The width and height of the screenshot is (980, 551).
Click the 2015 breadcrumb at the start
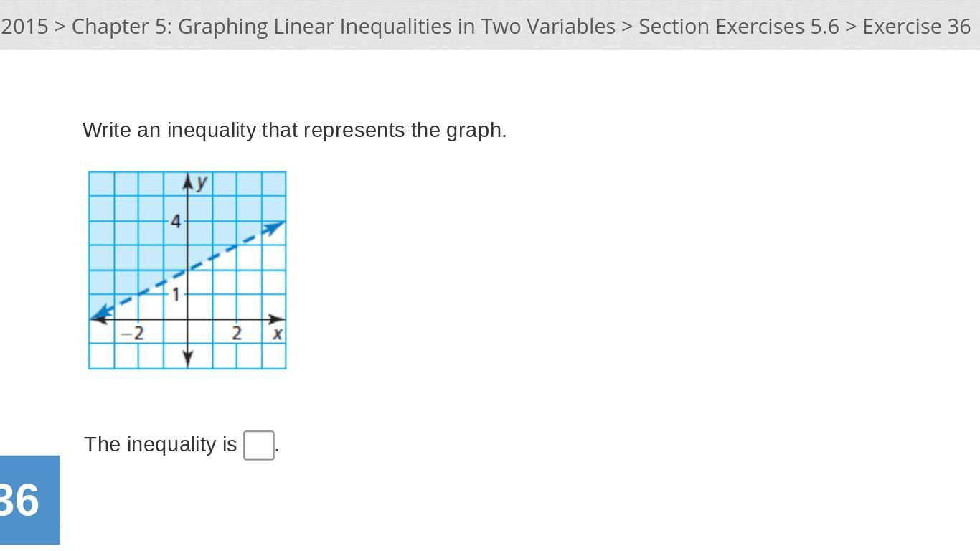(x=24, y=27)
